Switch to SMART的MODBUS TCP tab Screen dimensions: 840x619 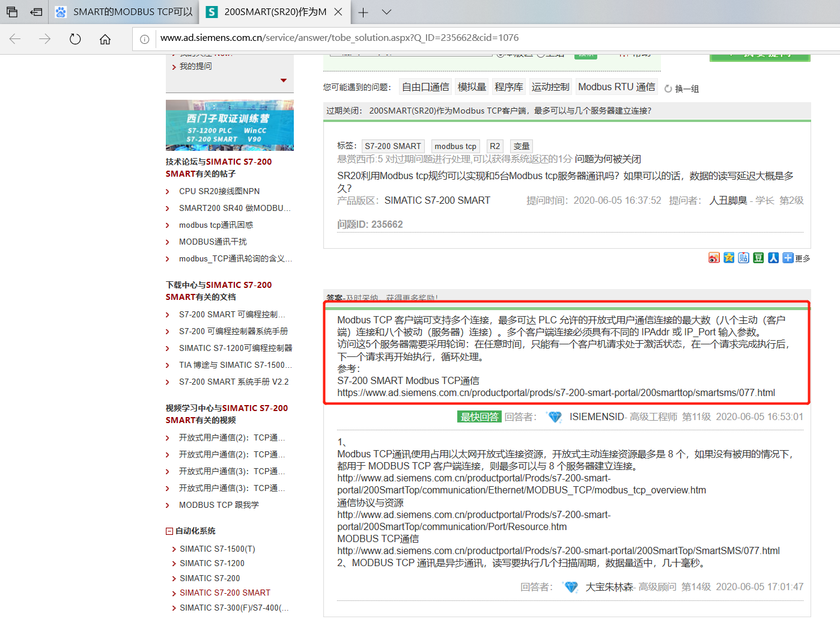click(x=124, y=12)
